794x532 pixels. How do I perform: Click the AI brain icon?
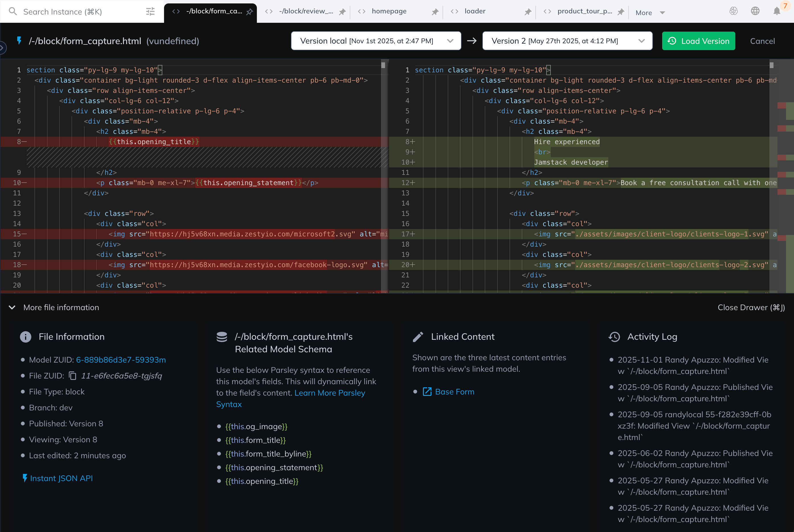coord(734,11)
